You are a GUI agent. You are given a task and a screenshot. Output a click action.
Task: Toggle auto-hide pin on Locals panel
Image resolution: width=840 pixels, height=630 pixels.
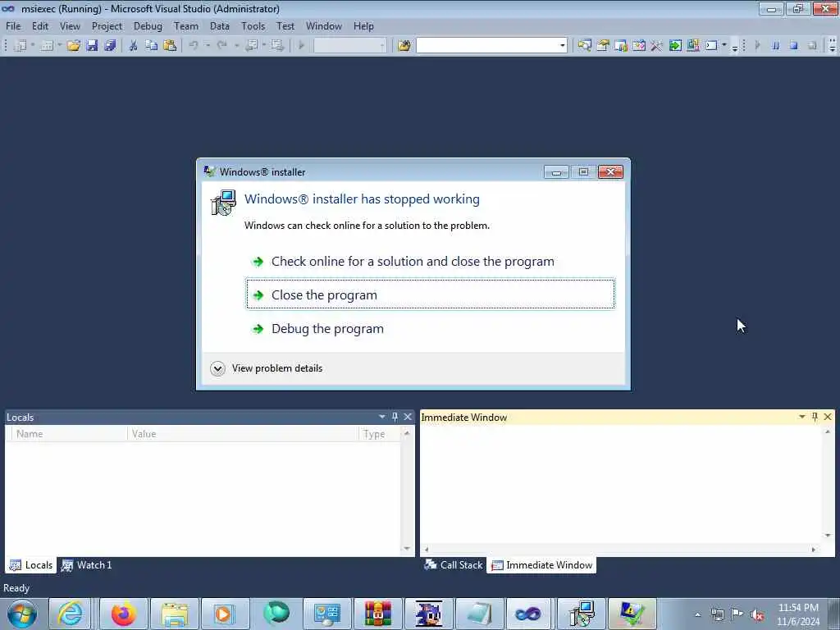pyautogui.click(x=395, y=417)
